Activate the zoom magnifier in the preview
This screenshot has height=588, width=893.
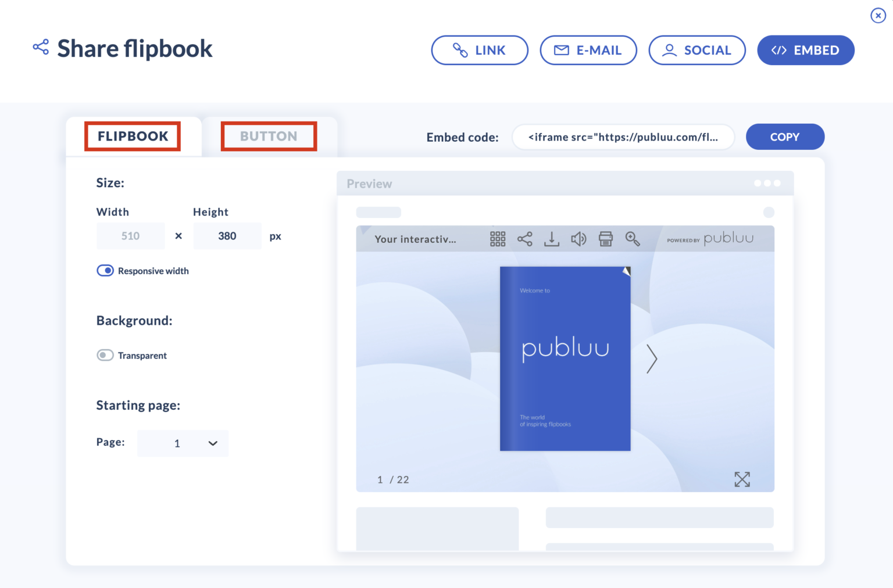633,239
